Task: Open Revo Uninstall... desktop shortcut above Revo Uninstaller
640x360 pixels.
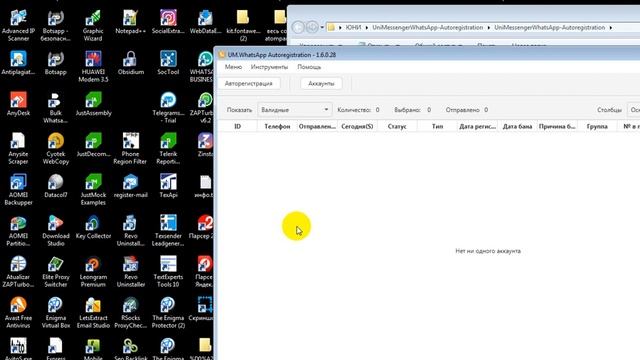Action: click(131, 231)
